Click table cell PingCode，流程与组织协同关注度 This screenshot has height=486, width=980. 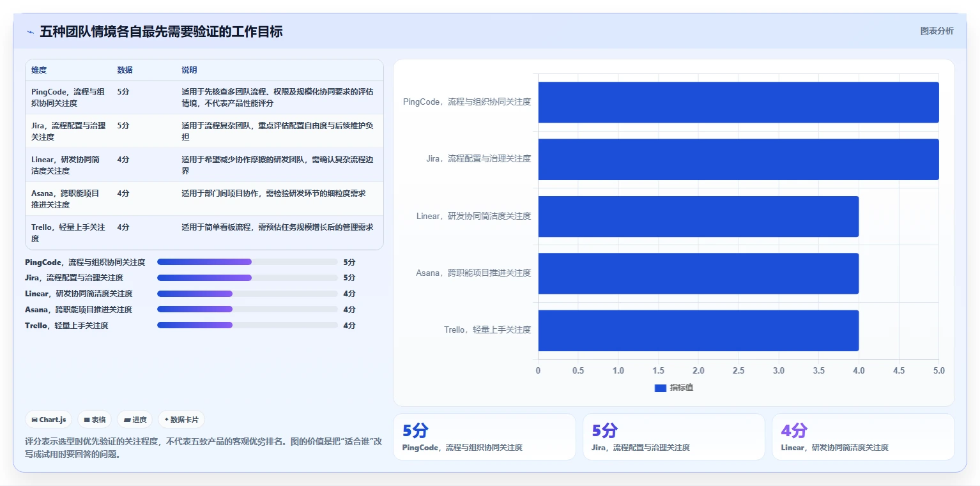[x=68, y=97]
